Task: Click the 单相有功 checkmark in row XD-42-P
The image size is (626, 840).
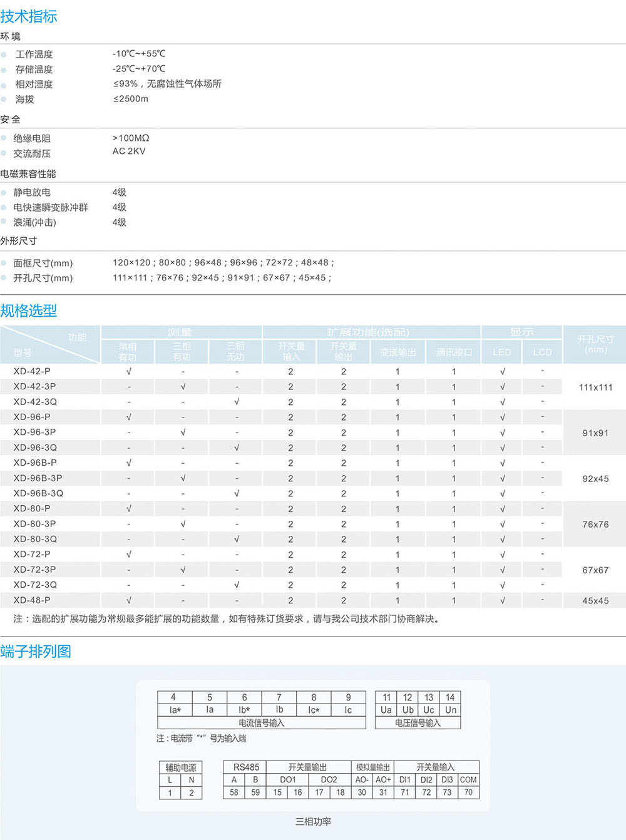Action: point(129,371)
